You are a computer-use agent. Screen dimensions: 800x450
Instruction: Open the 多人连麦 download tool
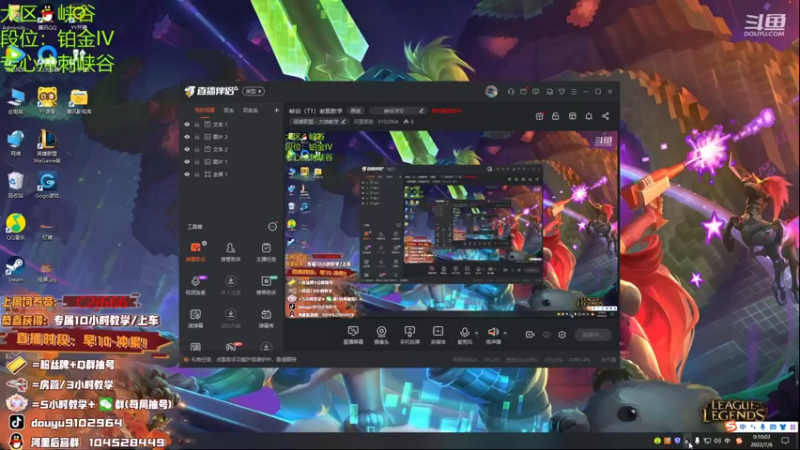231,285
